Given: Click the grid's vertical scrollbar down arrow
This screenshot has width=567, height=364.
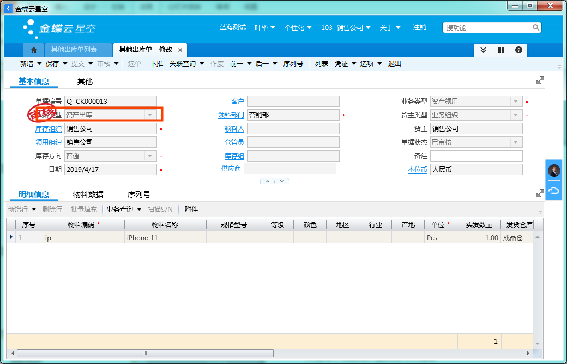Looking at the screenshot, I should click(x=537, y=343).
